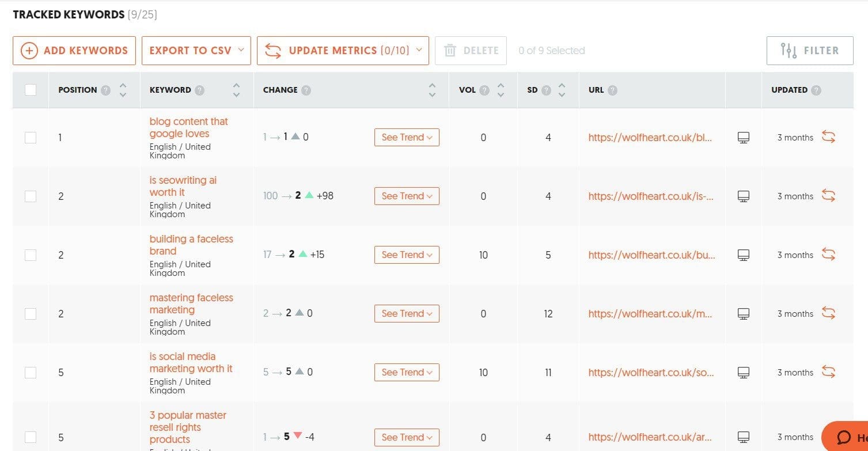
Task: Open the Export to CSV dropdown
Action: click(x=196, y=51)
